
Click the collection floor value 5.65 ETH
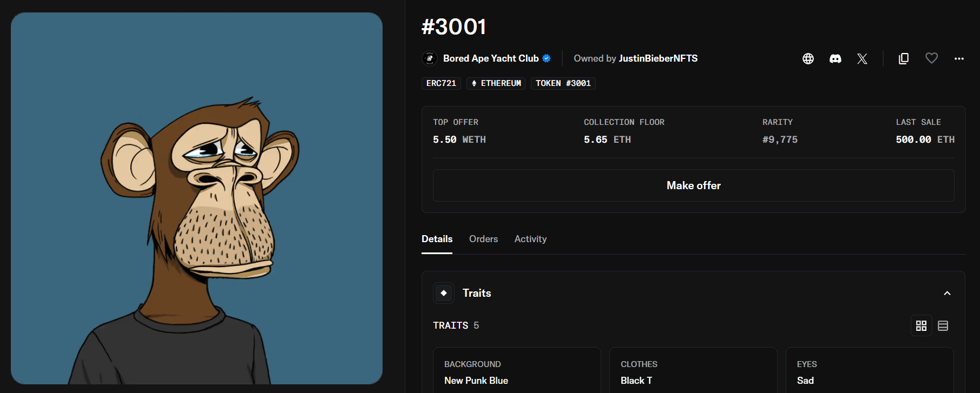(607, 139)
